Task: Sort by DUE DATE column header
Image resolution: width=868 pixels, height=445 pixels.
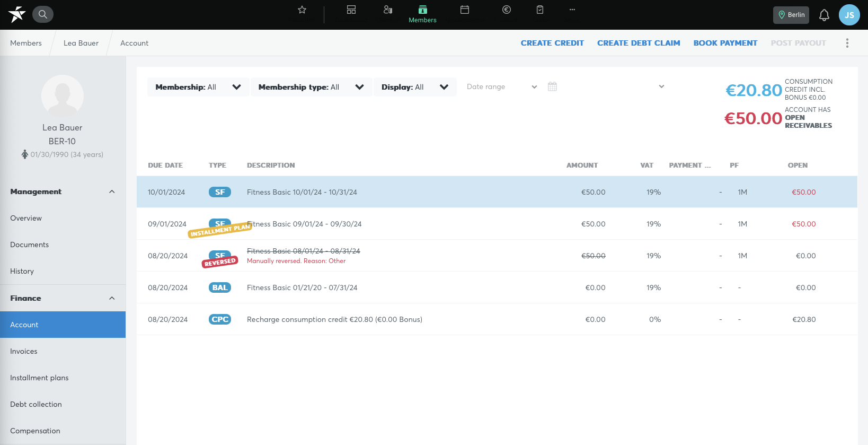Action: [x=165, y=165]
